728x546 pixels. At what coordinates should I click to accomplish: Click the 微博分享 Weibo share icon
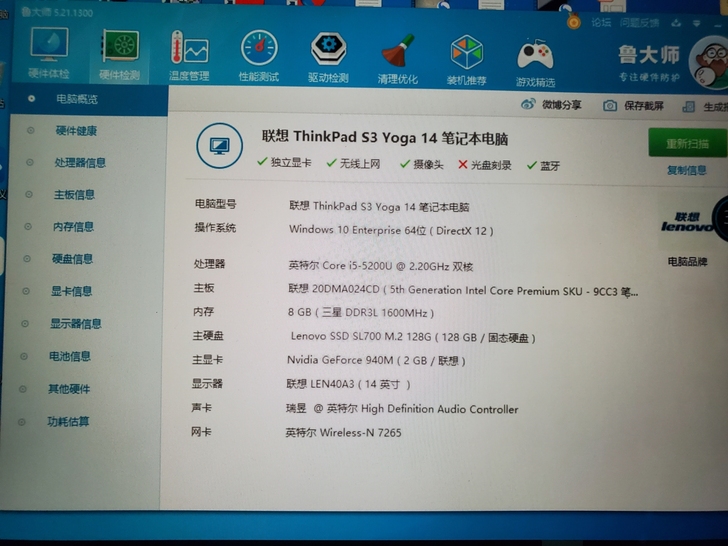528,104
